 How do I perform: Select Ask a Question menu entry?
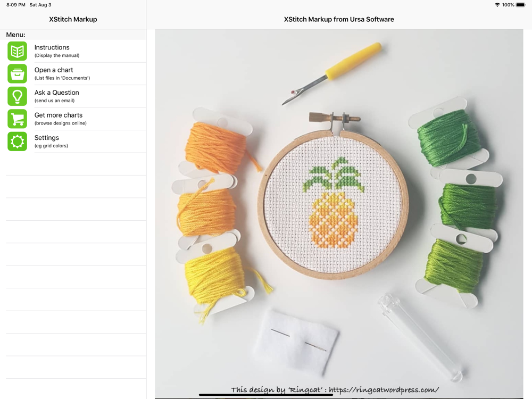tap(76, 96)
